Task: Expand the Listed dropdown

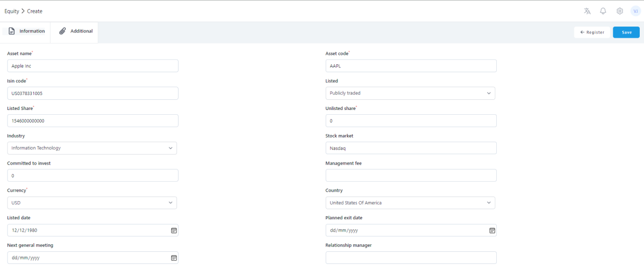Action: (x=410, y=93)
